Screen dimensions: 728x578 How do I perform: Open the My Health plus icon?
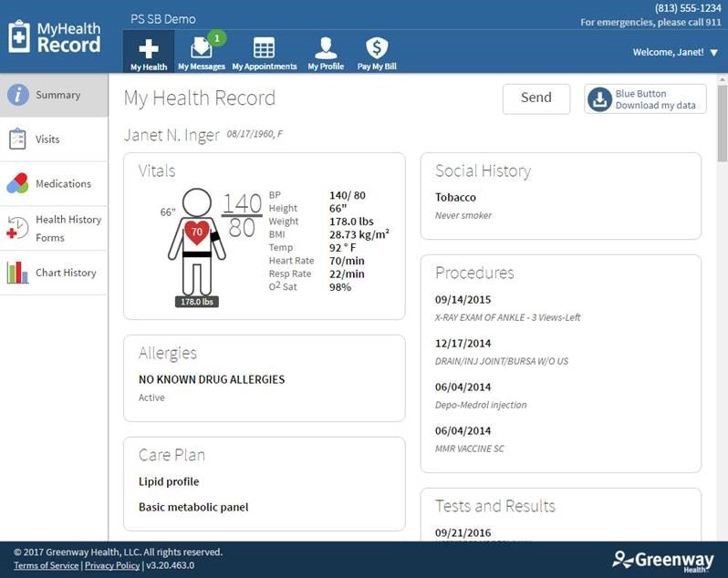tap(149, 48)
